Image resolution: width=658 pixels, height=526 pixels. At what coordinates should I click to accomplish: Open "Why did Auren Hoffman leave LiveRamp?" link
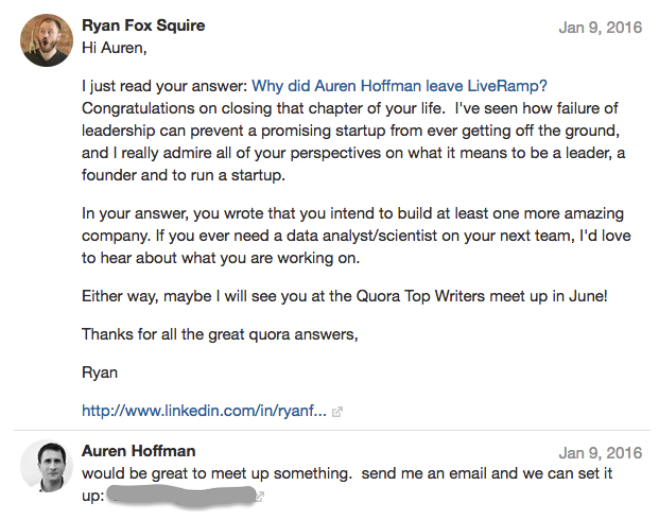click(400, 87)
